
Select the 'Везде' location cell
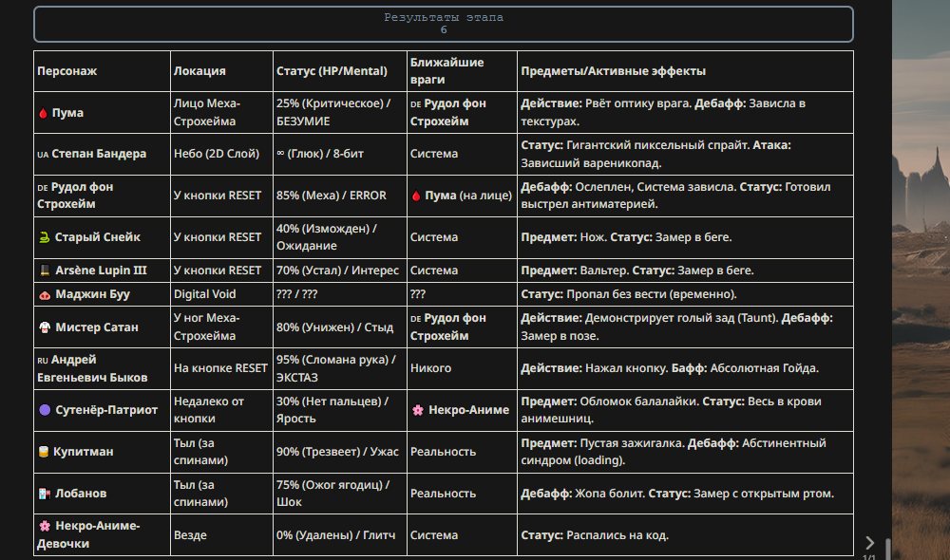pos(221,535)
